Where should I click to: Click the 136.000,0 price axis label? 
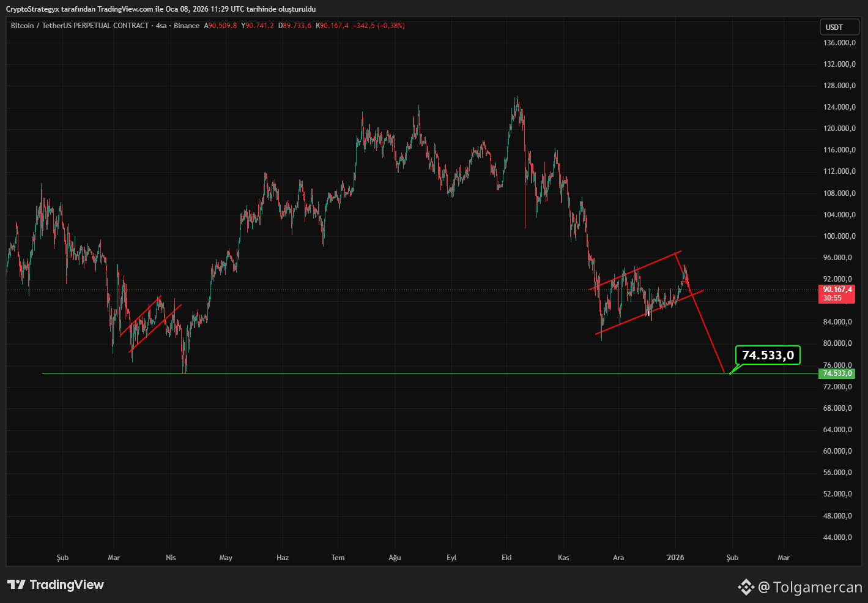coord(839,43)
